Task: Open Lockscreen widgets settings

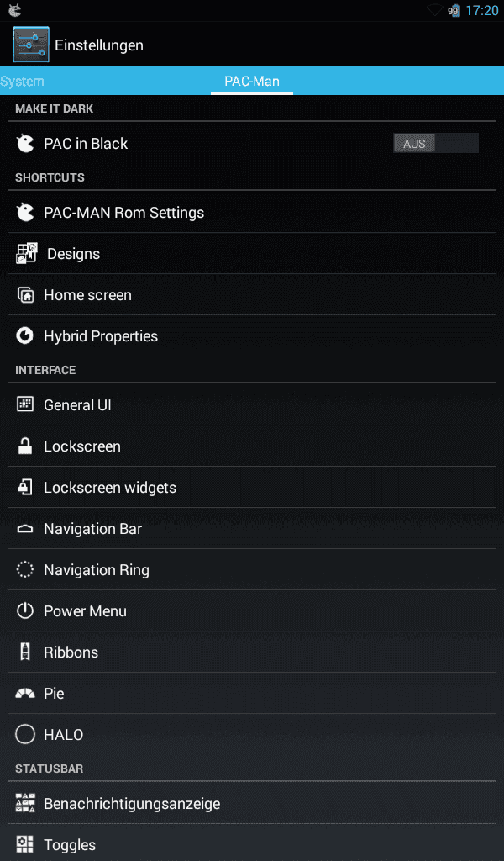Action: (x=252, y=487)
